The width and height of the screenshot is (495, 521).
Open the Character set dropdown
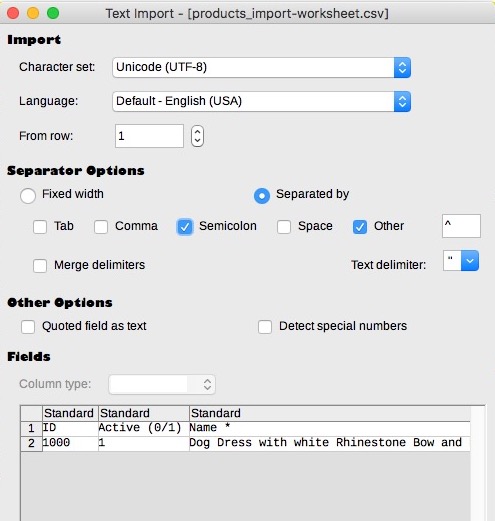tap(261, 67)
